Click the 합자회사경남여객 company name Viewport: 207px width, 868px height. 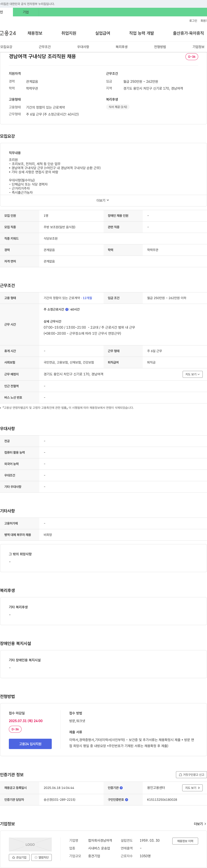[100, 840]
